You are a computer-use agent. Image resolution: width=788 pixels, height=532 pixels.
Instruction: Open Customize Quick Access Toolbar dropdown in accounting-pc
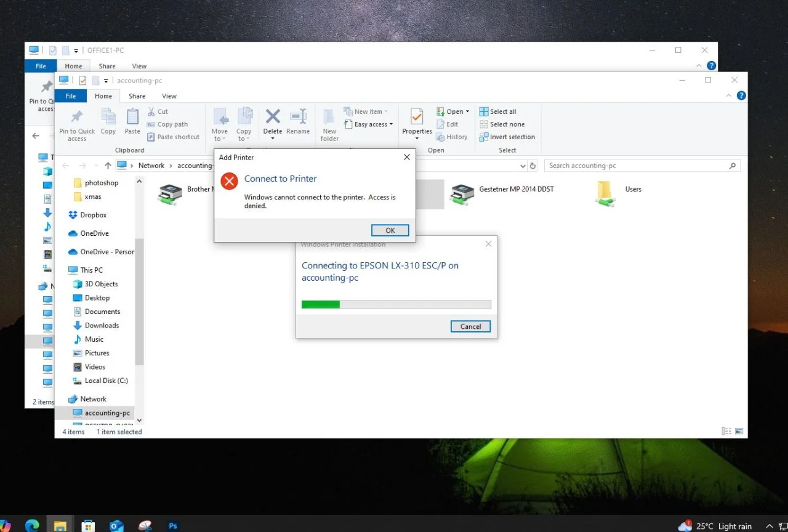106,81
